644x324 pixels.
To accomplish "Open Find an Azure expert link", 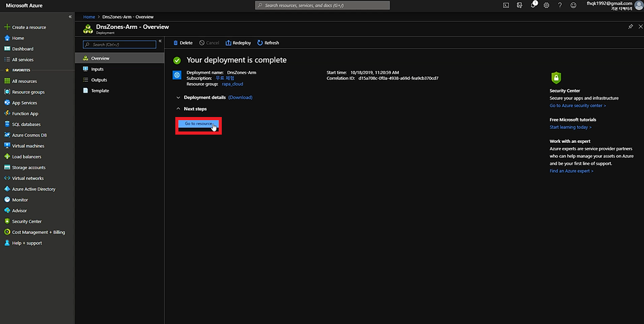I will (x=571, y=171).
